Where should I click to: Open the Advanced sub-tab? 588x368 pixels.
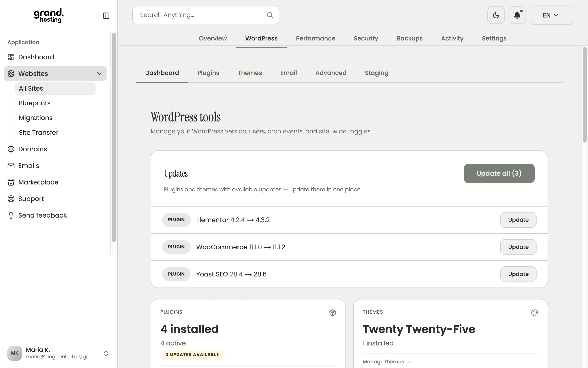click(331, 73)
